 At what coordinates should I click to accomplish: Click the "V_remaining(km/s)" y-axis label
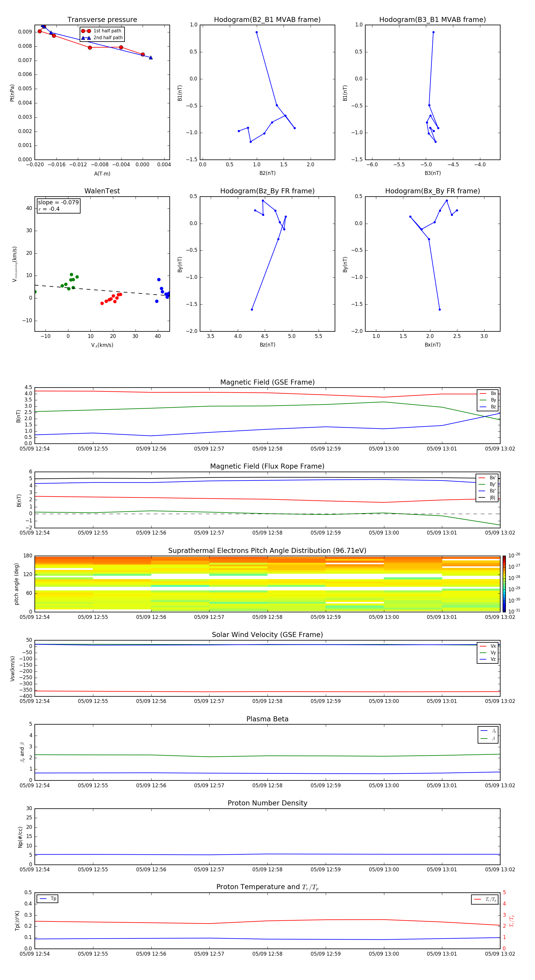[15, 264]
